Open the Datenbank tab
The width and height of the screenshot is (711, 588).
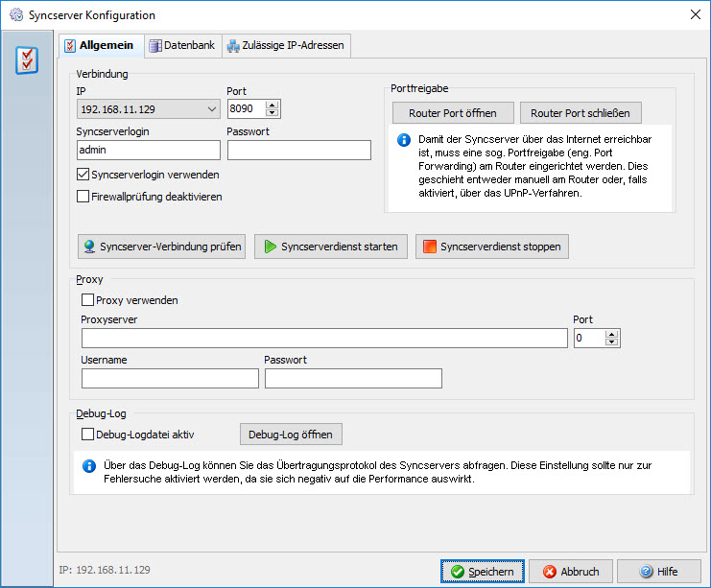point(182,45)
